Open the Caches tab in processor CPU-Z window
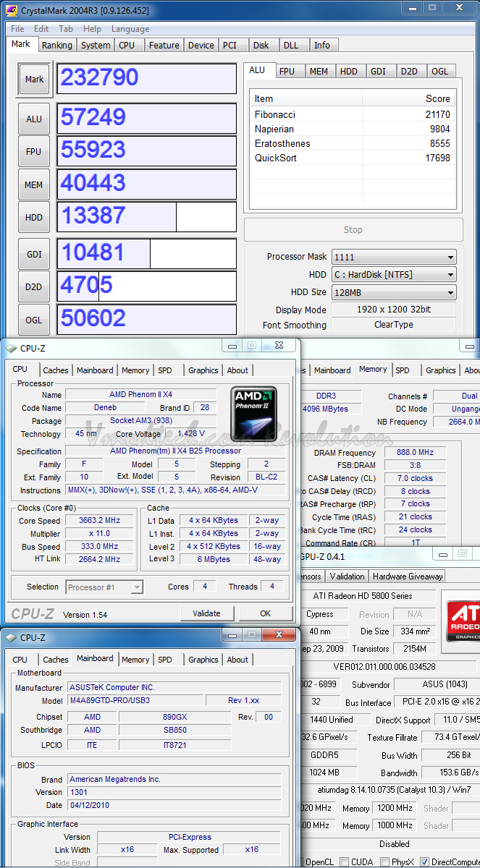Image resolution: width=480 pixels, height=868 pixels. (56, 370)
